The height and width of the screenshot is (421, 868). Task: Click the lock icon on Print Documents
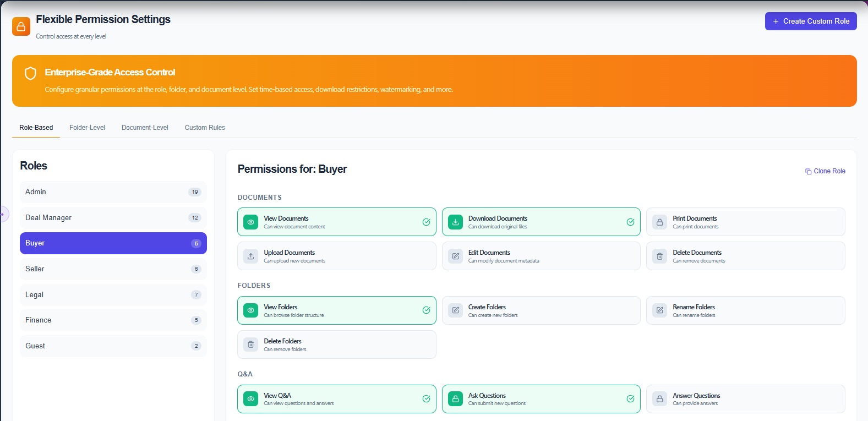tap(659, 222)
